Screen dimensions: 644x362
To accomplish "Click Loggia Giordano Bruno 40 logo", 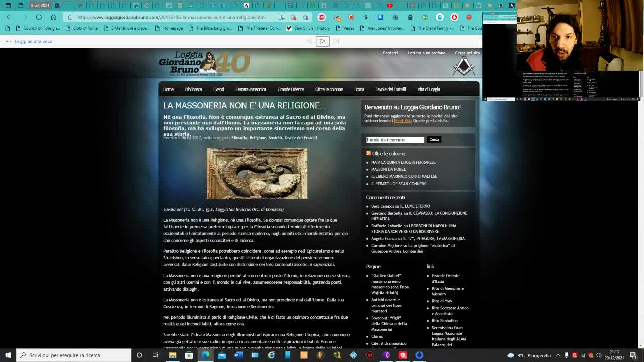I will (x=204, y=64).
